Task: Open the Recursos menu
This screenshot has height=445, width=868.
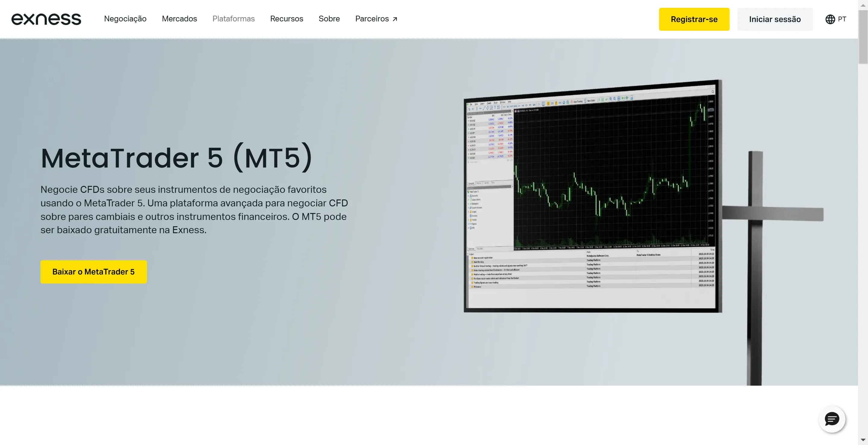Action: 287,19
